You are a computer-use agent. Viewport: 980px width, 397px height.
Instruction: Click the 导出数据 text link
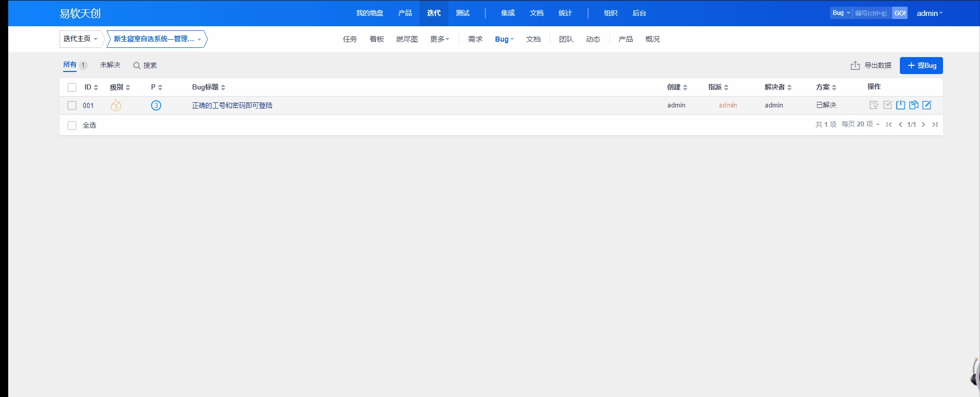[x=877, y=65]
